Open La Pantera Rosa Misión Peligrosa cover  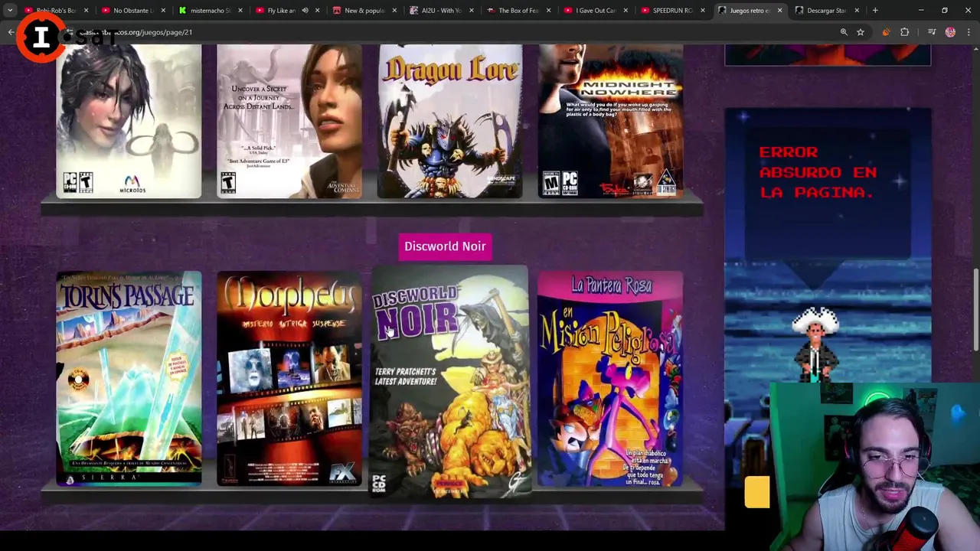pos(610,378)
